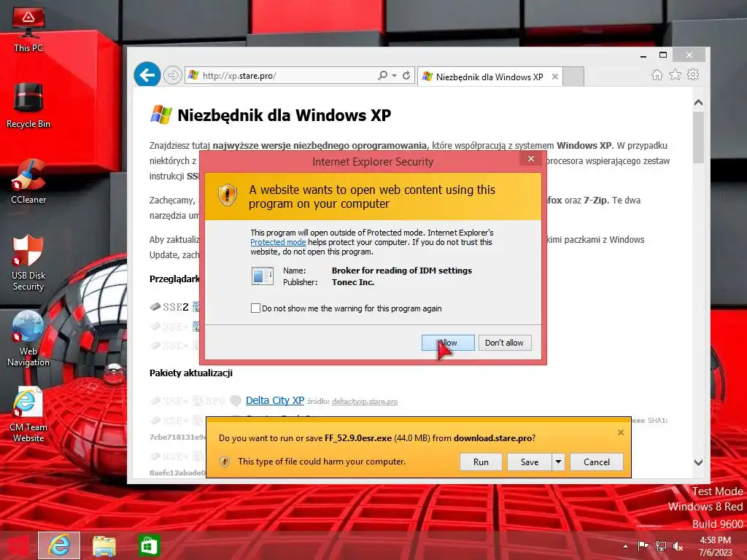The height and width of the screenshot is (560, 747).
Task: Click the muted volume tray icon
Action: coord(678,546)
